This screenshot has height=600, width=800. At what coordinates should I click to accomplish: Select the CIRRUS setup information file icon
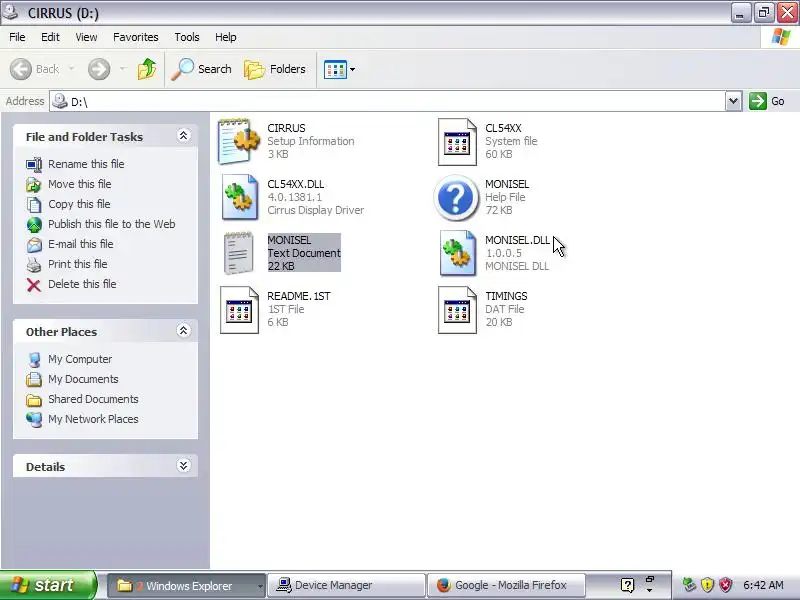point(238,141)
